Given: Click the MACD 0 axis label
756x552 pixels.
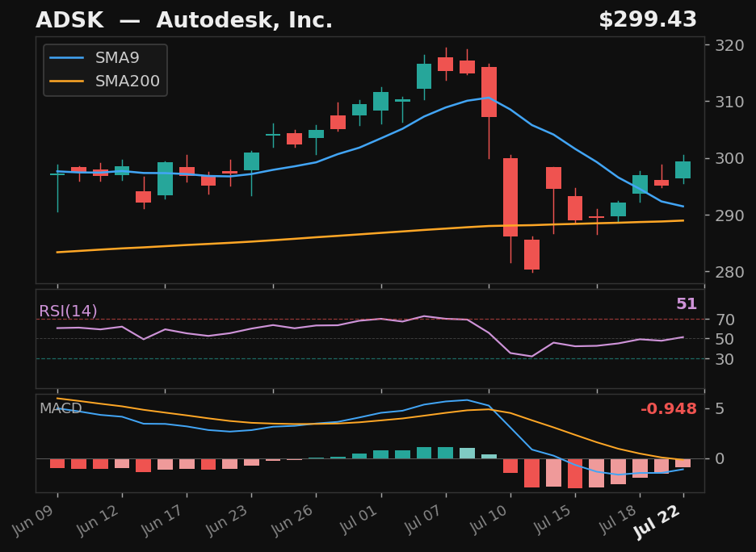Looking at the screenshot, I should [x=720, y=459].
